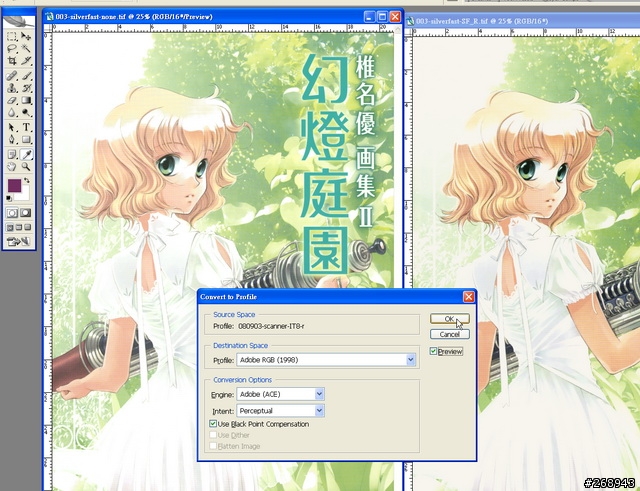Select the Move tool

(26, 36)
